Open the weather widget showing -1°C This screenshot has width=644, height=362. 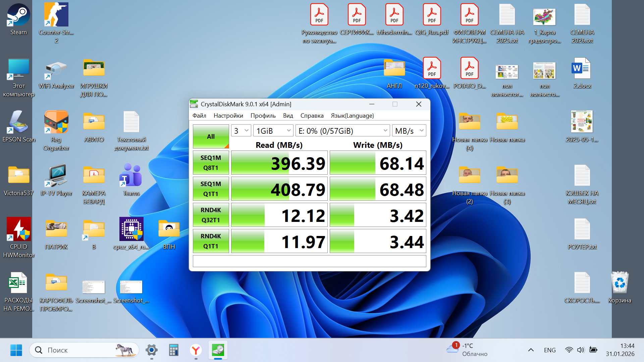pos(467,350)
